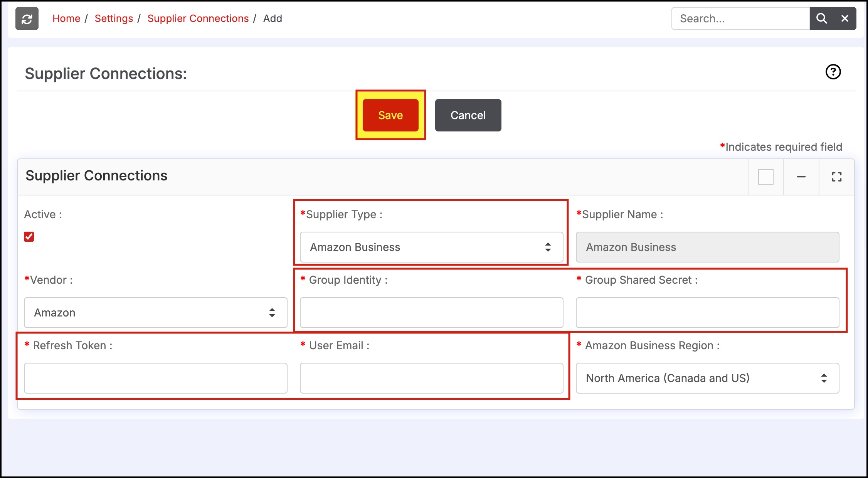The image size is (868, 478).
Task: Open the Supplier Type dropdown
Action: (432, 247)
